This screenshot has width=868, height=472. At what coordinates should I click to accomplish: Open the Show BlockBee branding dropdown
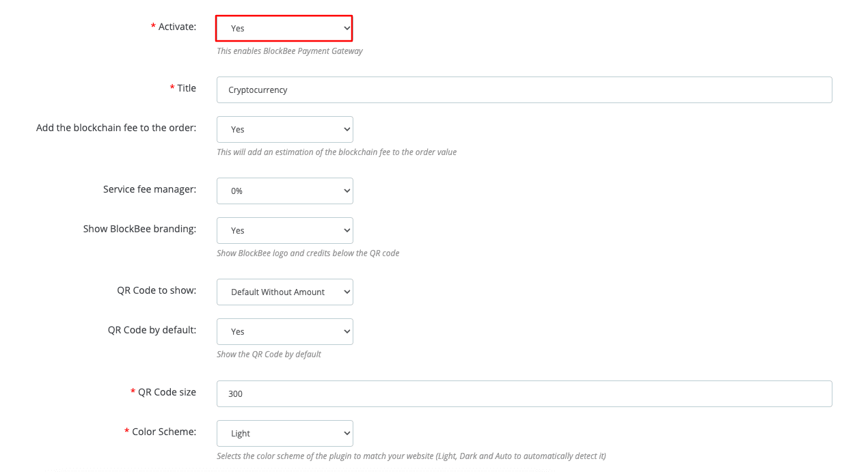(284, 230)
